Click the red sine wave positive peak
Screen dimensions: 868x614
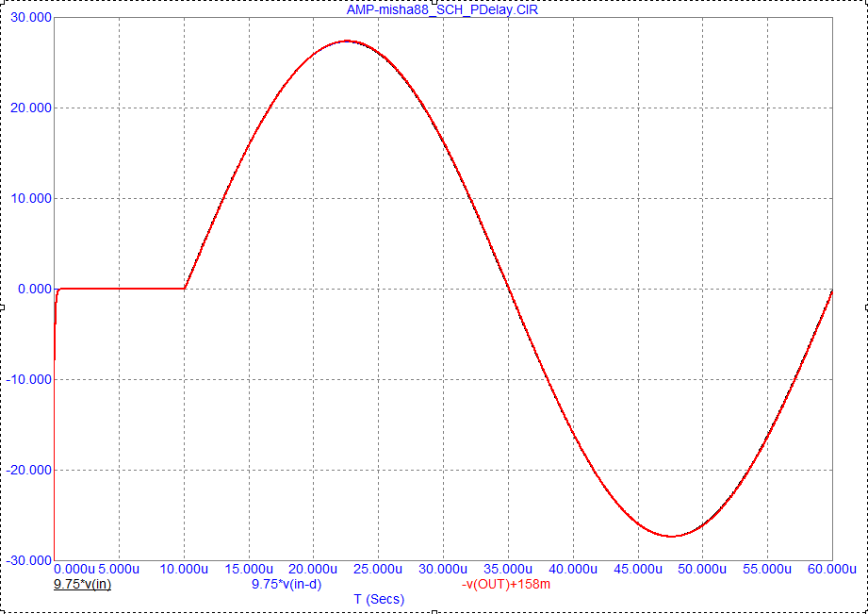pos(347,41)
